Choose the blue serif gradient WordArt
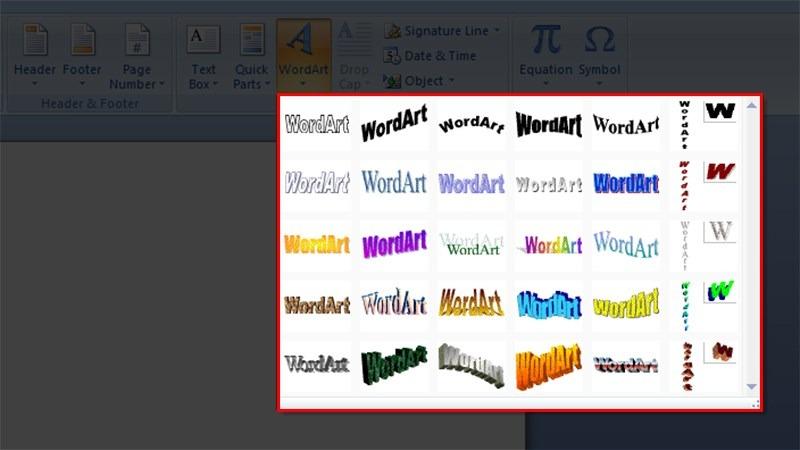The image size is (800, 450). click(394, 183)
